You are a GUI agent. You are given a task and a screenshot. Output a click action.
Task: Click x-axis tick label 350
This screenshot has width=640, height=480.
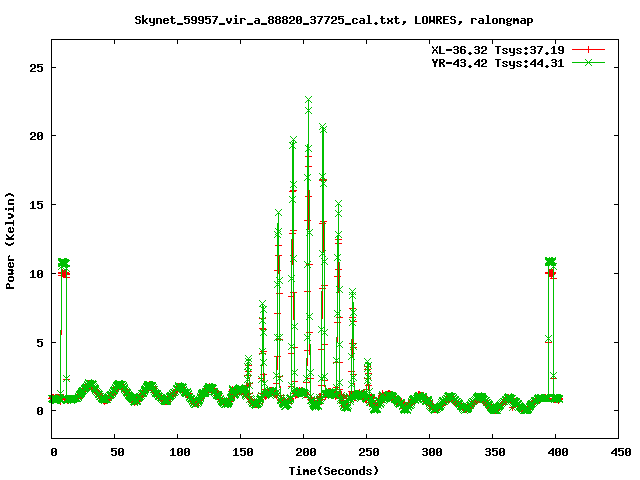click(495, 452)
